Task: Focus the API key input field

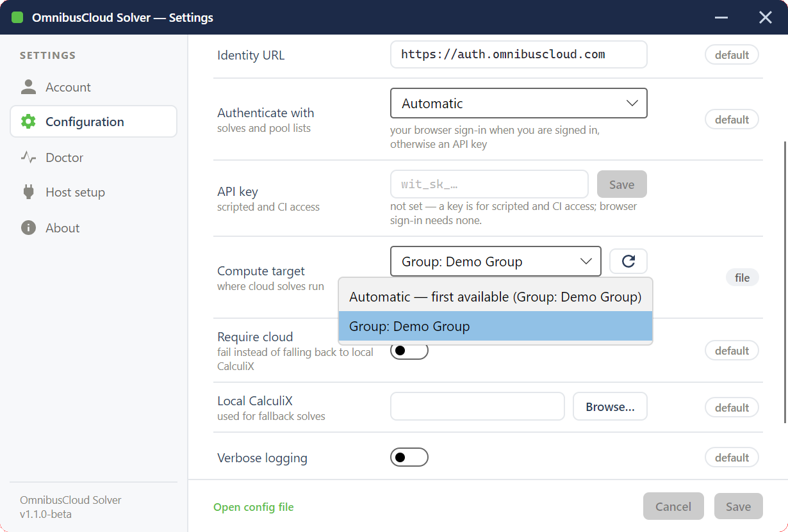Action: [489, 184]
